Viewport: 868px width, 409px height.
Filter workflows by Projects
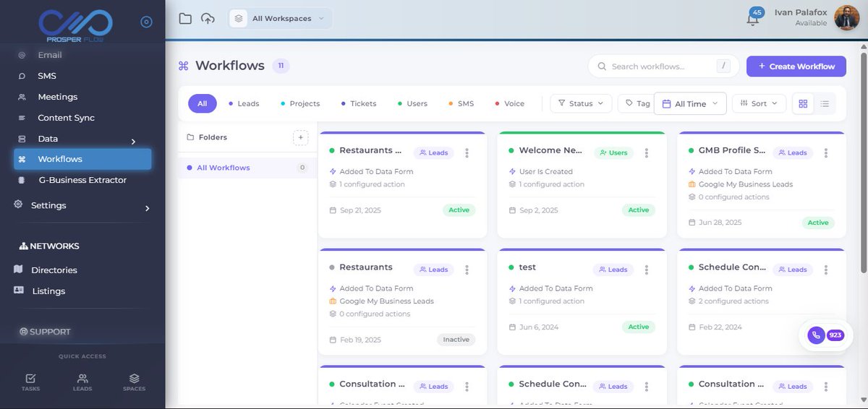point(300,104)
